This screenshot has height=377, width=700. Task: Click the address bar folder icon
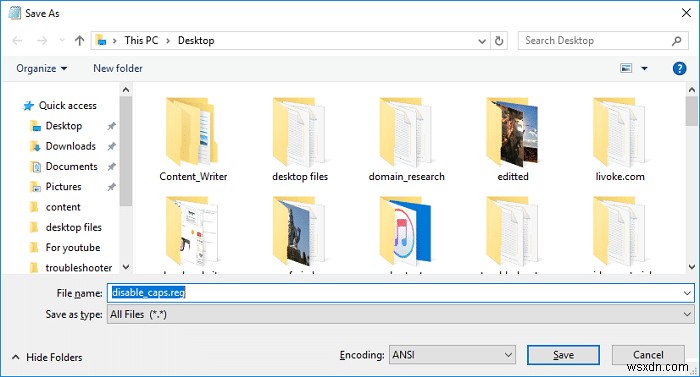pyautogui.click(x=102, y=41)
